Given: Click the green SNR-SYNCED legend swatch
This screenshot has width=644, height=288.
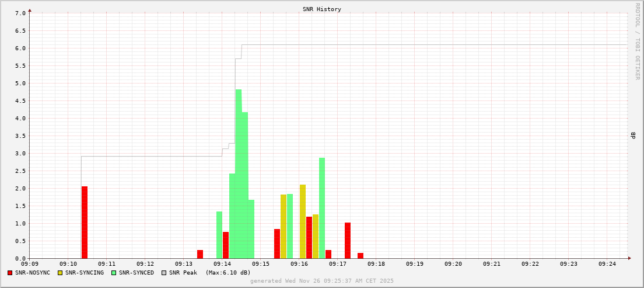Looking at the screenshot, I should 114,273.
